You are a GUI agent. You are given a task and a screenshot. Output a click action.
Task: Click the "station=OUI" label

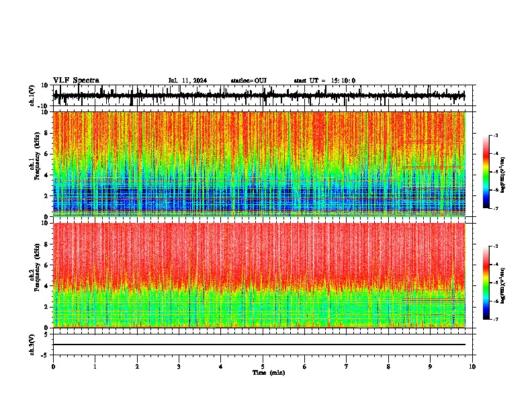pos(249,81)
